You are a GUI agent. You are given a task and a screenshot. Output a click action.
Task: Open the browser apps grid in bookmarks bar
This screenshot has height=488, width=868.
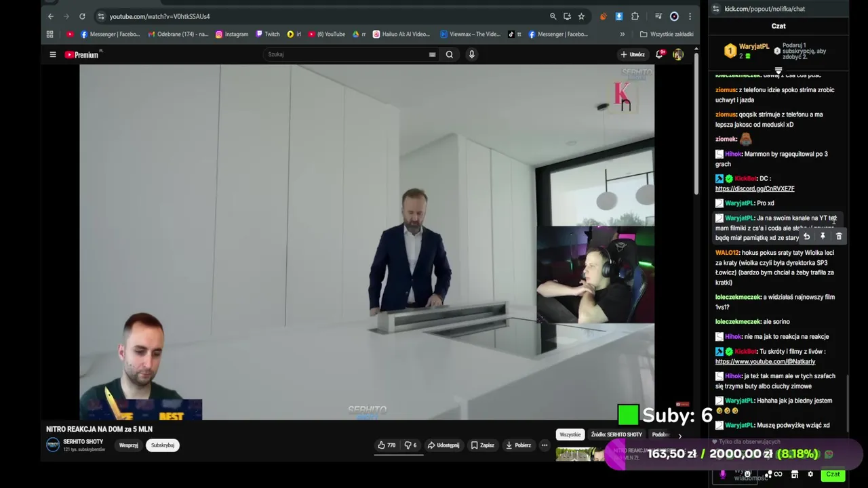[x=50, y=34]
